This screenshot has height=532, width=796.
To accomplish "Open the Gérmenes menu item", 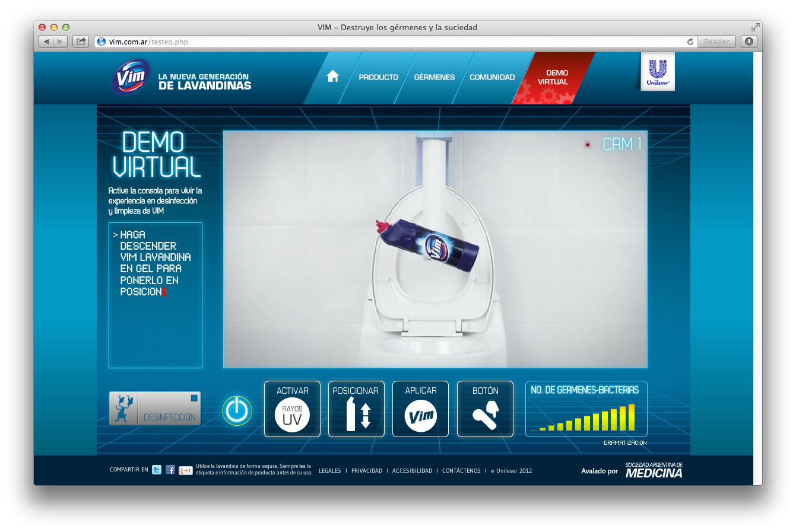I will tap(435, 77).
